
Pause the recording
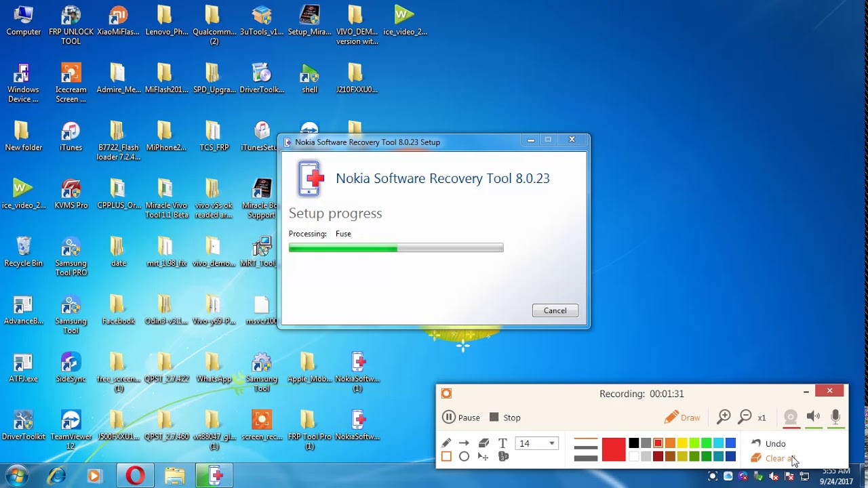click(x=461, y=418)
